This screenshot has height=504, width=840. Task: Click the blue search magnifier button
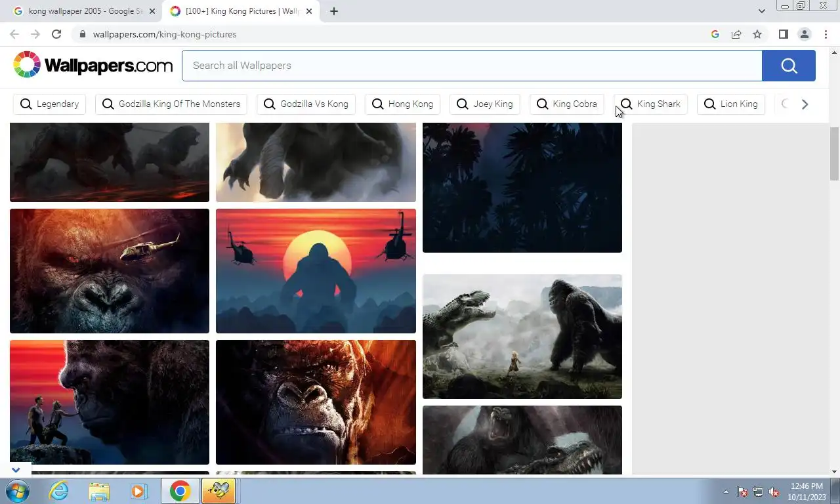coord(789,66)
